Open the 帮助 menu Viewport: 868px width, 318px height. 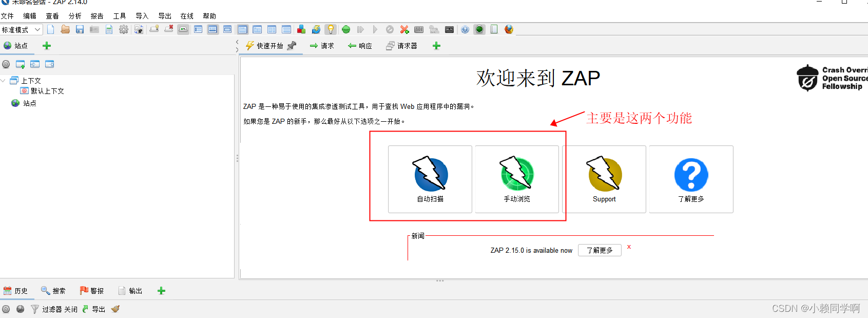(x=209, y=16)
